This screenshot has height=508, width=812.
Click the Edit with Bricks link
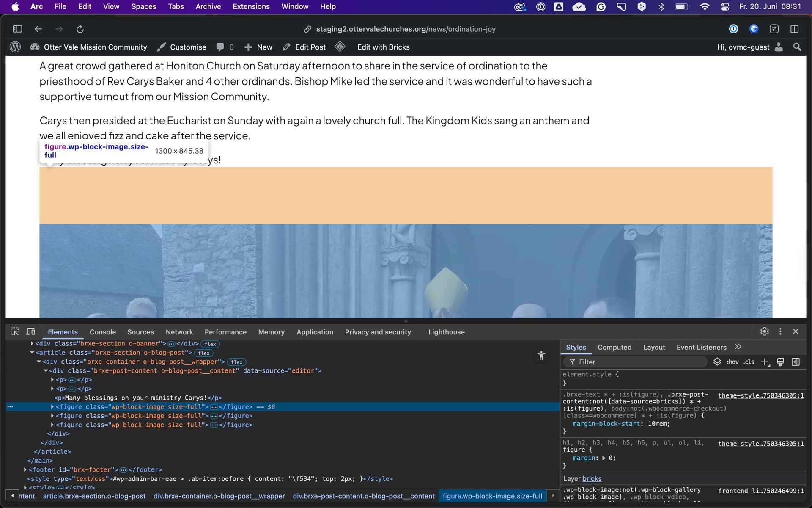[x=383, y=47]
